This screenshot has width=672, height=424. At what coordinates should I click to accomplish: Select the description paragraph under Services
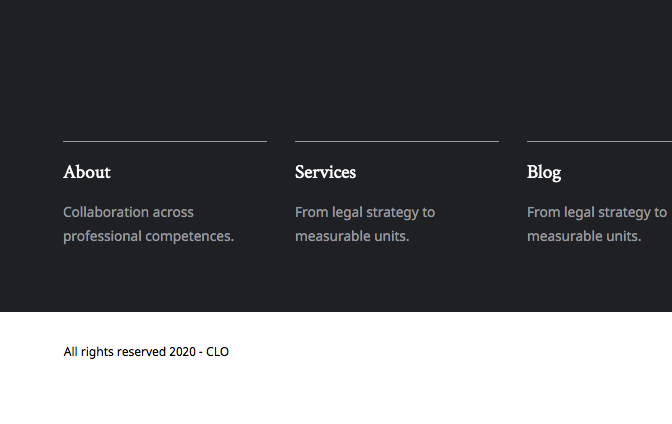pos(365,224)
